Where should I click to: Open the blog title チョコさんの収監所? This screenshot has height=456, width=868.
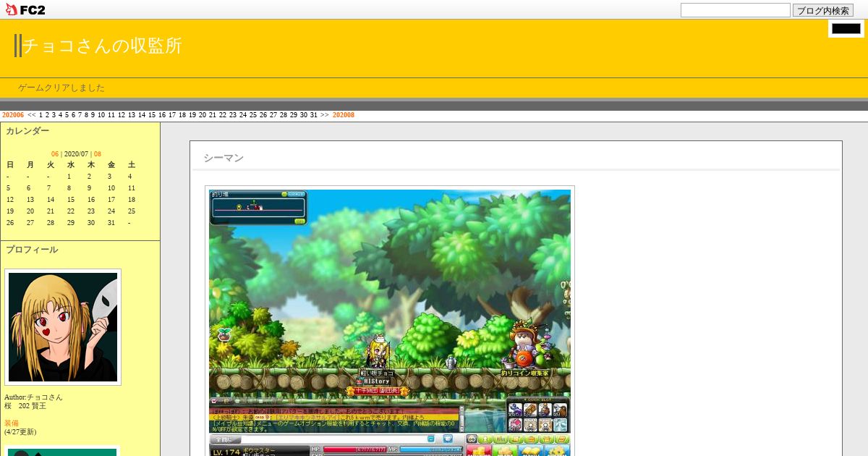[102, 46]
